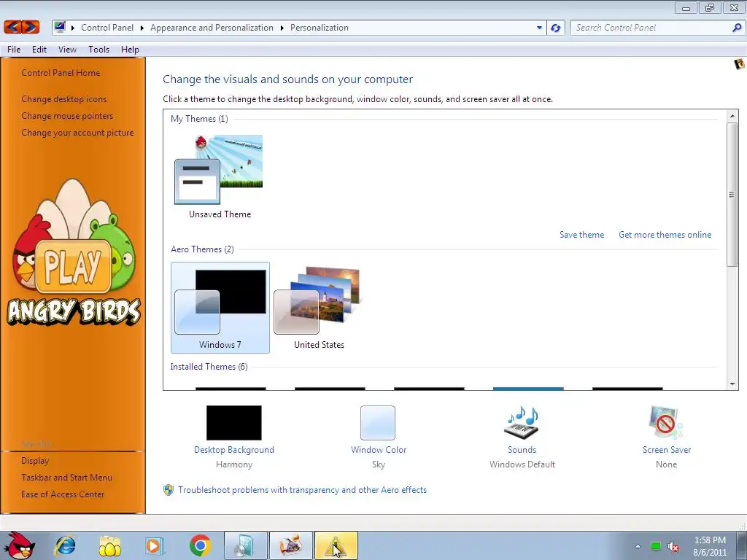
Task: Go to Control Panel Home
Action: click(x=61, y=73)
